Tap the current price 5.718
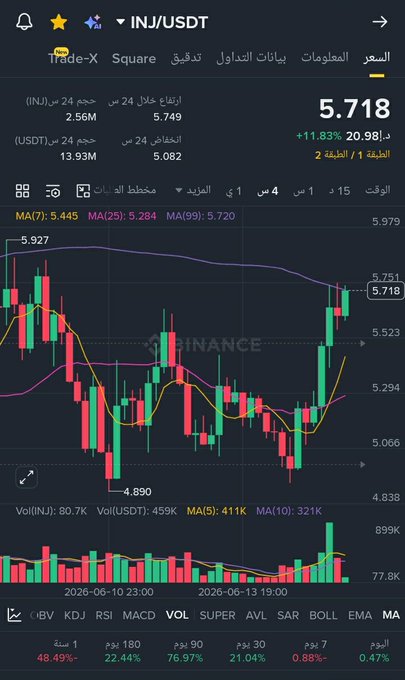The height and width of the screenshot is (680, 405). click(x=355, y=108)
